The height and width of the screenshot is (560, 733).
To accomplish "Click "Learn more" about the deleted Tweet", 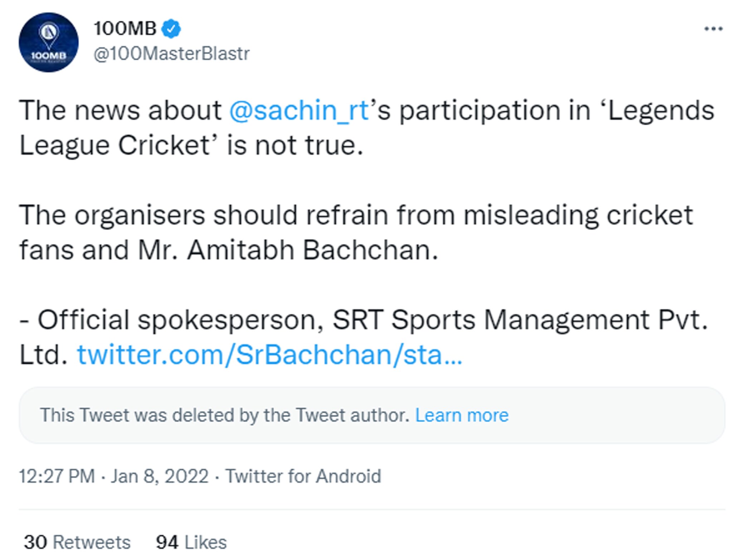I will click(462, 415).
